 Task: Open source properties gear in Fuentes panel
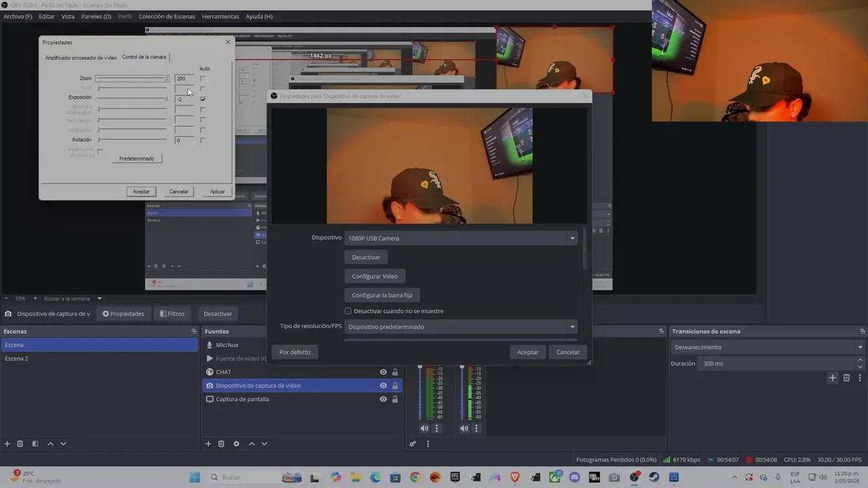[x=236, y=444]
